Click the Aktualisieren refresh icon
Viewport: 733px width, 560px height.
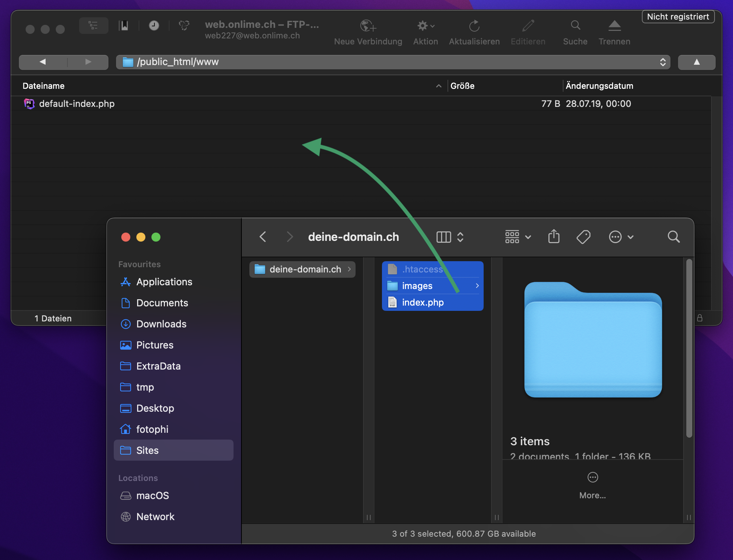click(474, 26)
